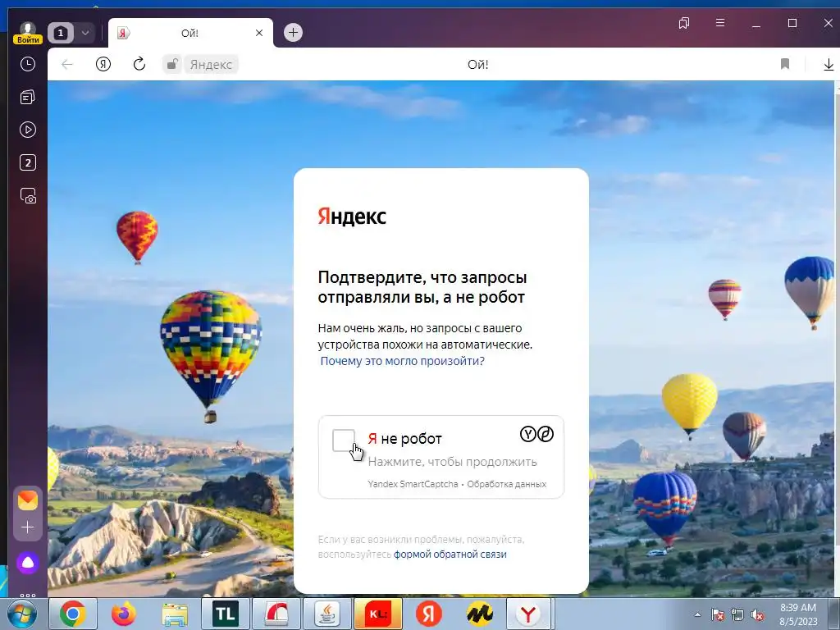The image size is (840, 630).
Task: Click the Yandex home button in toolbar
Action: [103, 65]
